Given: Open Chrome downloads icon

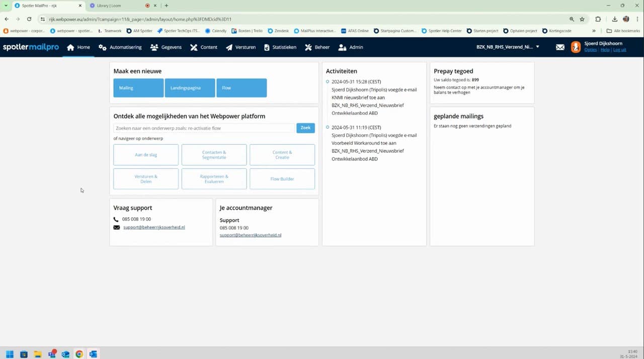Looking at the screenshot, I should tap(614, 19).
